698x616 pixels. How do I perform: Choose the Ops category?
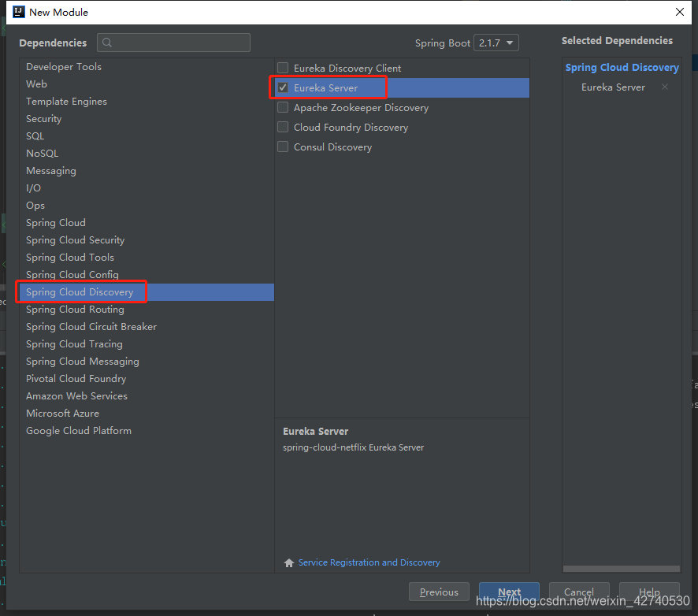point(147,205)
